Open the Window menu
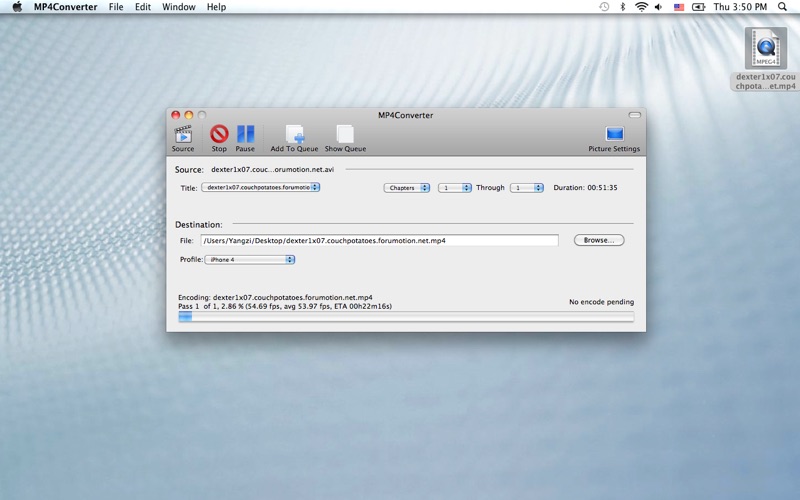Screen dimensions: 800x500 point(179,7)
